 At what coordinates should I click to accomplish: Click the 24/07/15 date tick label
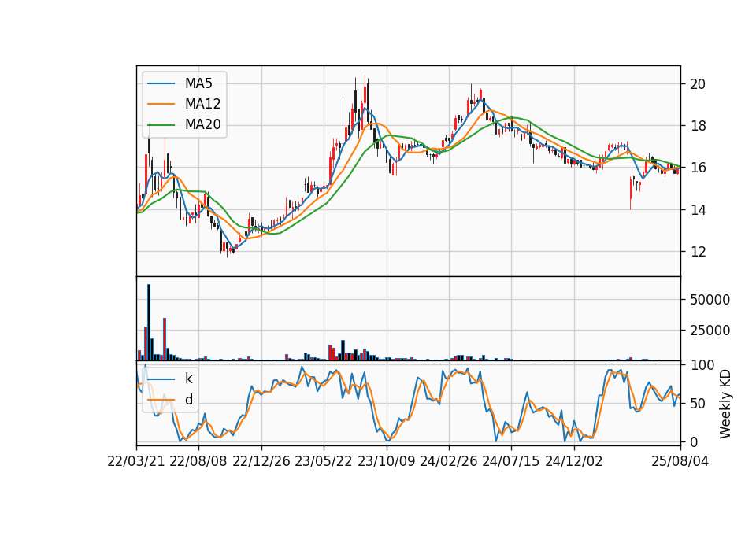(511, 461)
